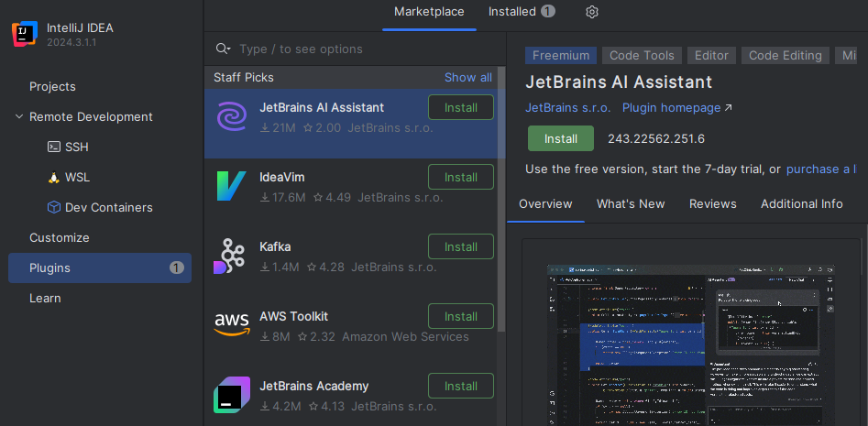Image resolution: width=868 pixels, height=426 pixels.
Task: Click version number 243.22562.251.6
Action: tap(656, 139)
